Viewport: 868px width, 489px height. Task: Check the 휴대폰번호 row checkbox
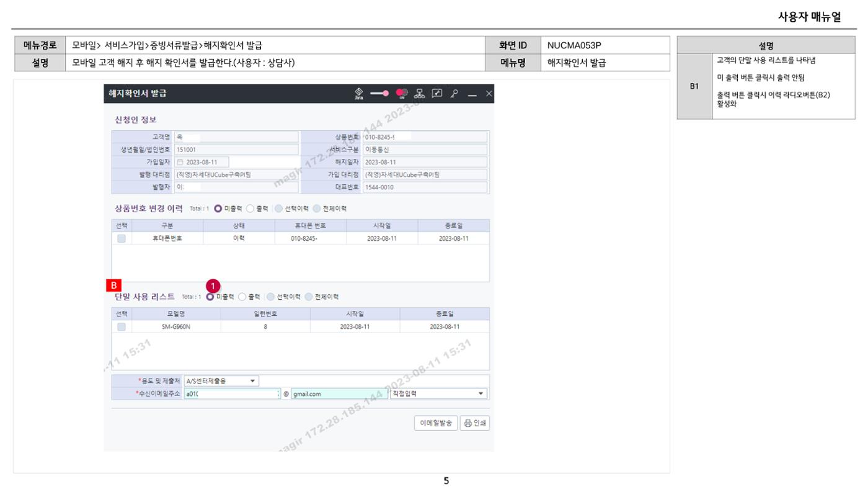pos(122,238)
